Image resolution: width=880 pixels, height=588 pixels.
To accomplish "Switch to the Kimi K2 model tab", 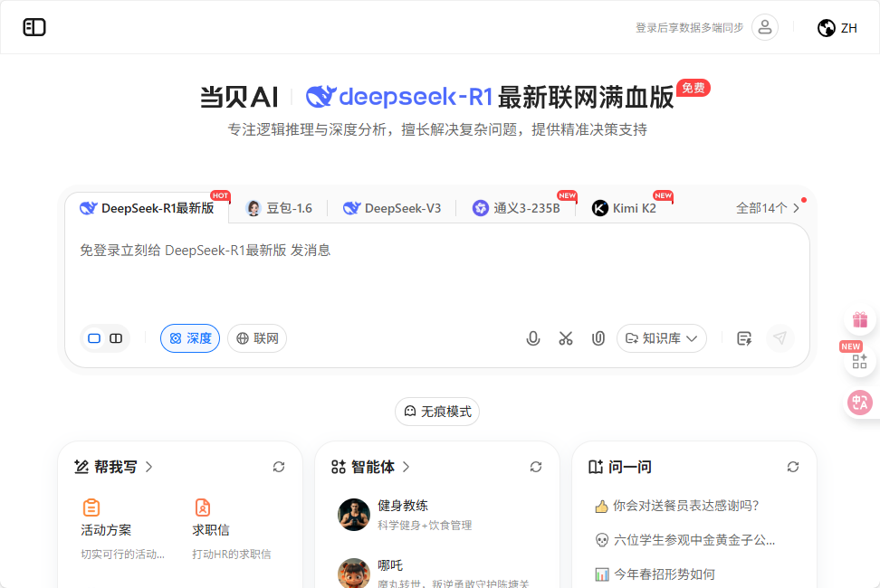I will (624, 208).
